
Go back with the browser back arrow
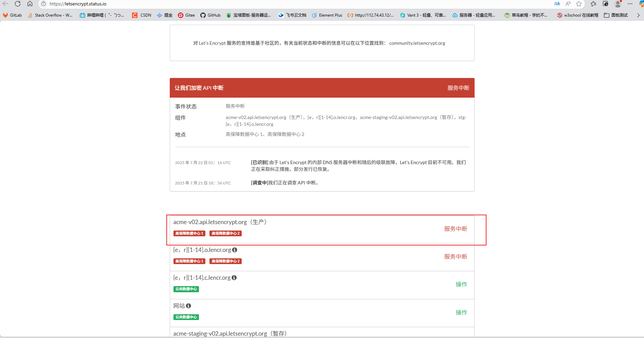click(5, 4)
